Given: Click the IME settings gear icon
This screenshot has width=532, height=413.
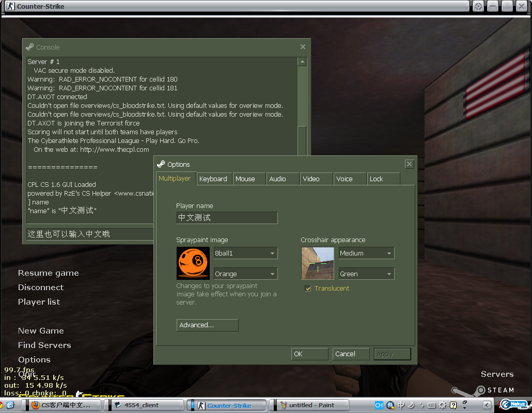Looking at the screenshot, I should point(442,405).
